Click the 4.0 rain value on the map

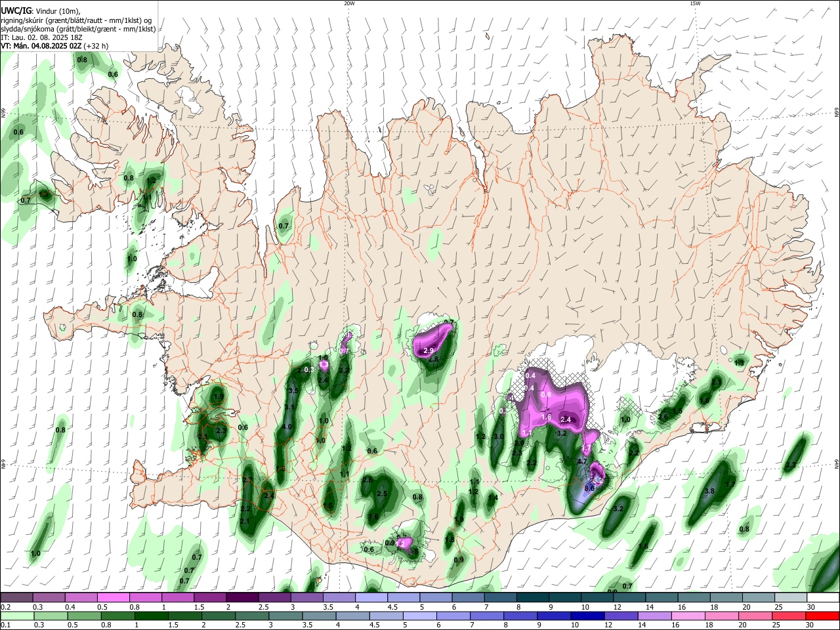click(x=287, y=427)
